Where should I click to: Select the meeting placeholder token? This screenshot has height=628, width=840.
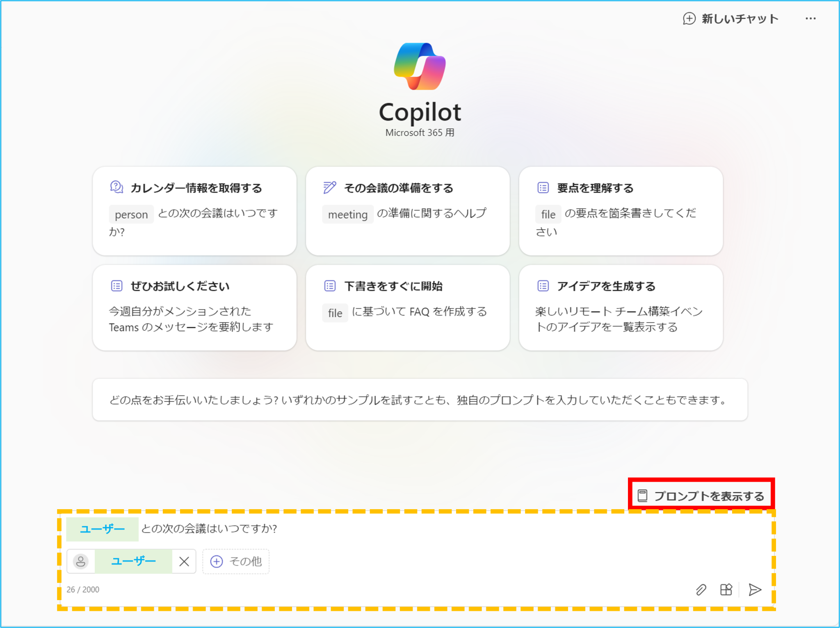pos(347,214)
